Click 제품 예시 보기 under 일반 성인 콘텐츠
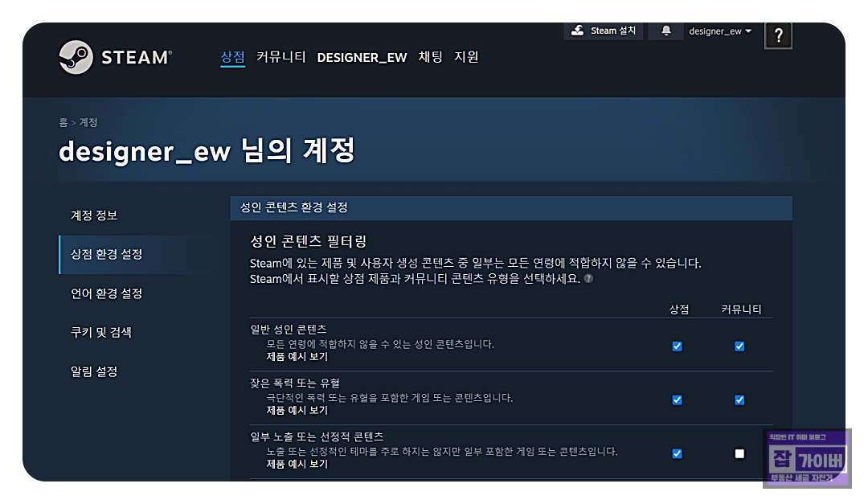The image size is (868, 504). coord(297,357)
